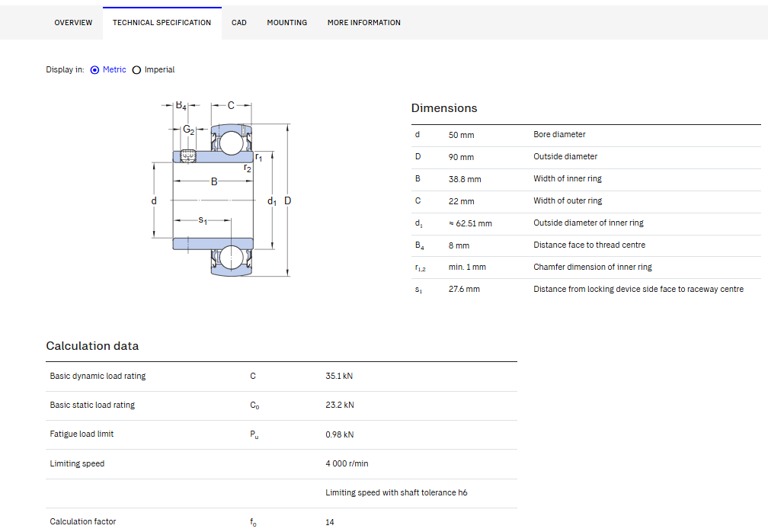768x532 pixels.
Task: Switch to the CAD tab
Action: click(239, 23)
